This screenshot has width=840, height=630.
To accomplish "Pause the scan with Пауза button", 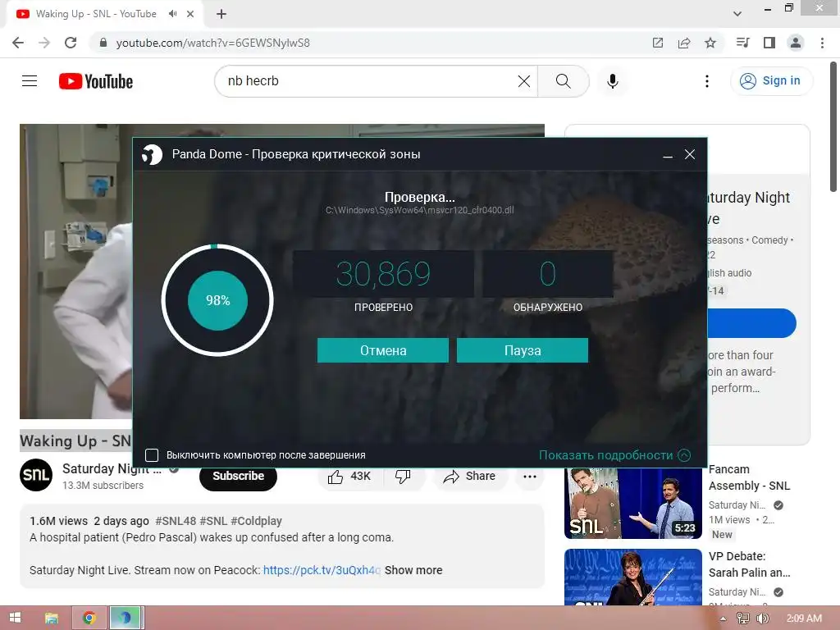I will (x=523, y=350).
